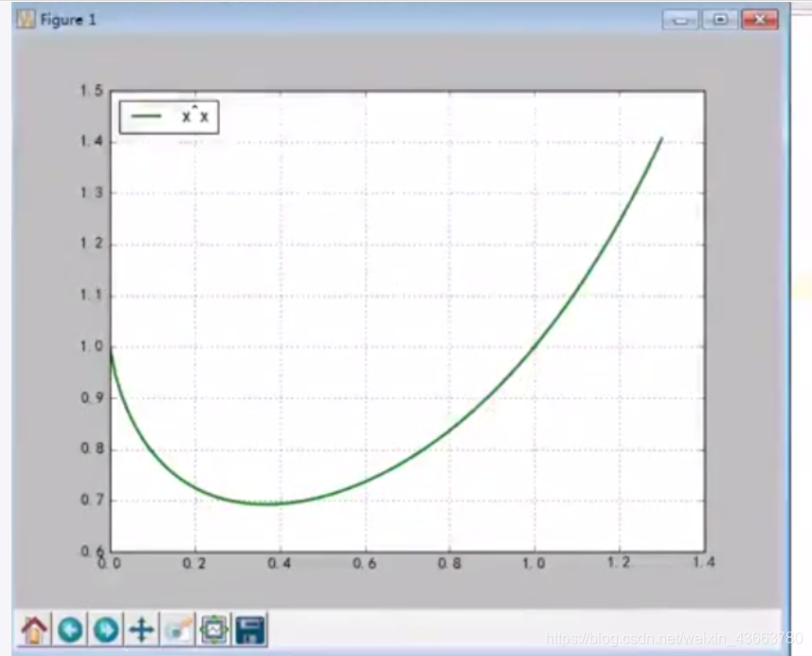
Task: Click the curve's upper end near 1.4
Action: pos(661,138)
